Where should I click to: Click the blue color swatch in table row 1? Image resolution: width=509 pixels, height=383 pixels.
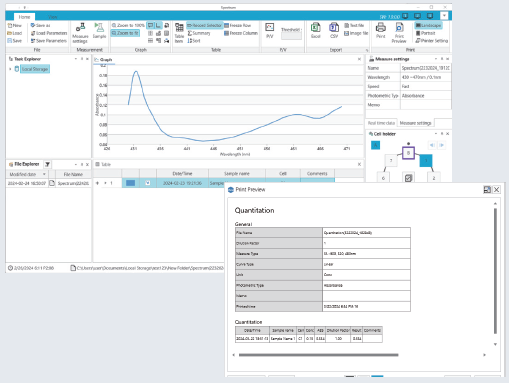pyautogui.click(x=130, y=183)
